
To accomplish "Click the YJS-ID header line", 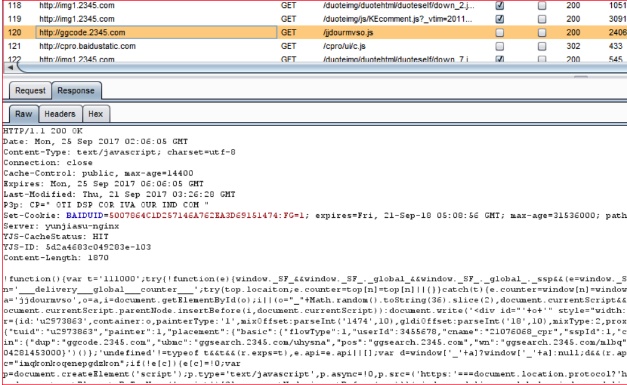I will click(77, 247).
